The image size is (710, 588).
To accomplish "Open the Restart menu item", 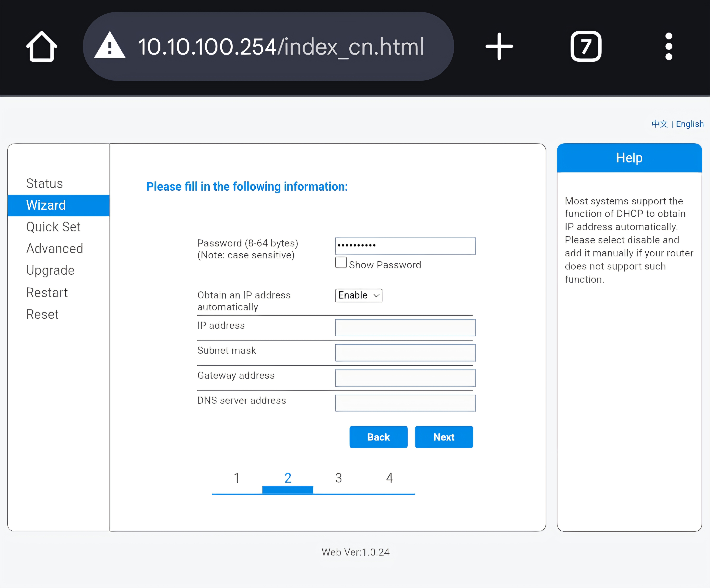I will point(47,293).
